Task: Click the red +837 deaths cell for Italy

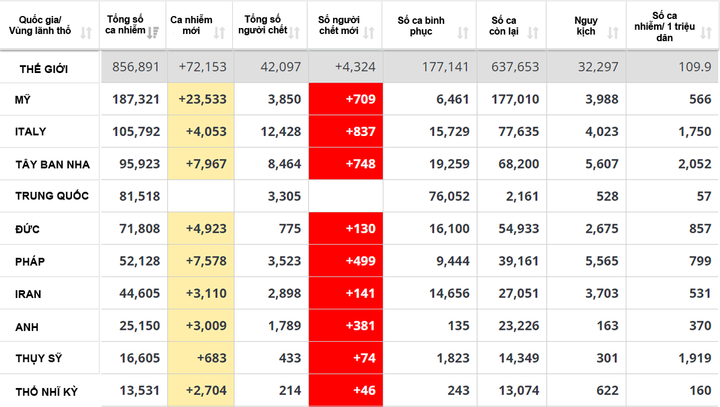Action: [345, 132]
